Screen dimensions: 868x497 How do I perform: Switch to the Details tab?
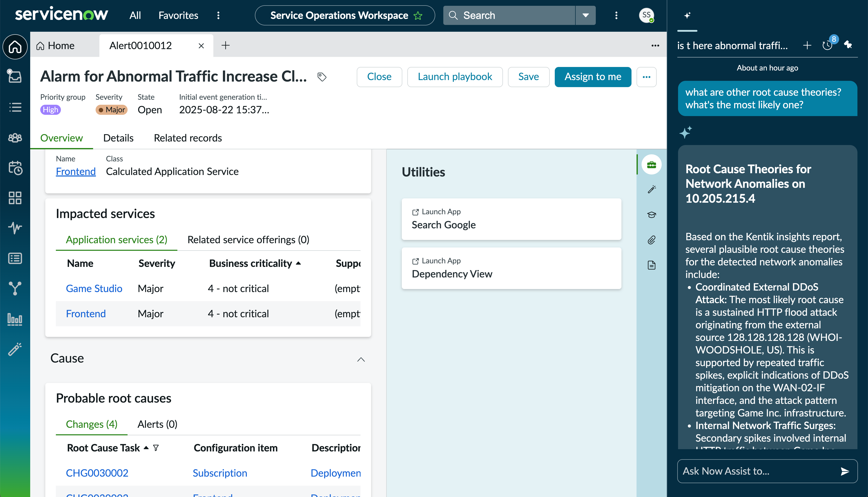[x=118, y=138]
